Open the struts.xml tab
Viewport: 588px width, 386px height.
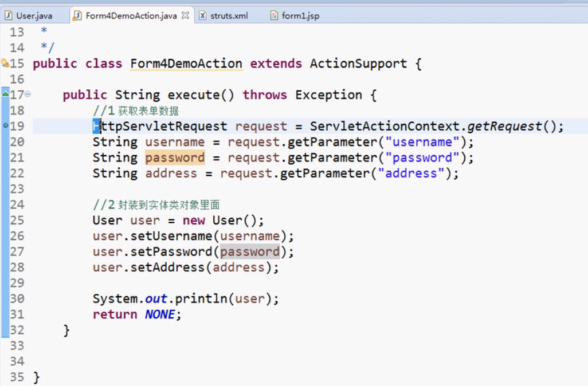(x=229, y=15)
